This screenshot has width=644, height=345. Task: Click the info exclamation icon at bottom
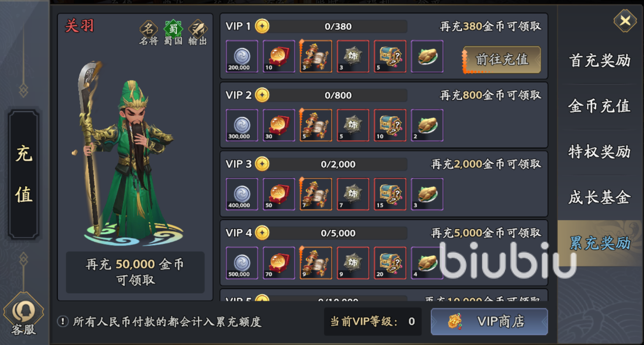point(63,322)
